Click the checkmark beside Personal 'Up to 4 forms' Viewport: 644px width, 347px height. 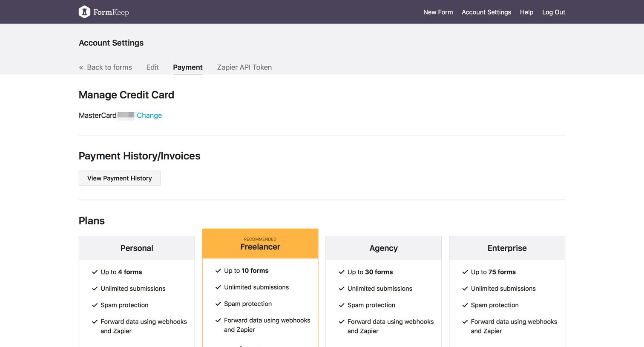[95, 272]
